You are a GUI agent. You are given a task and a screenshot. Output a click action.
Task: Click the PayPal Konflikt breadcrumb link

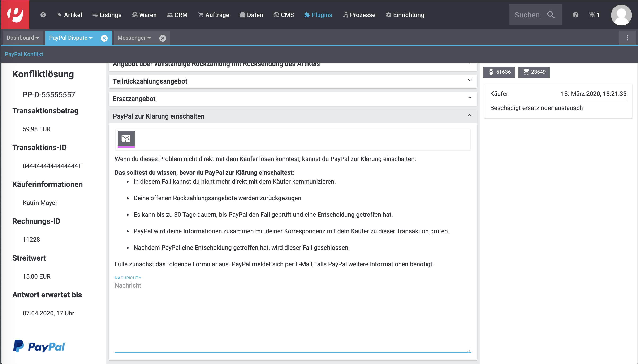pos(24,54)
